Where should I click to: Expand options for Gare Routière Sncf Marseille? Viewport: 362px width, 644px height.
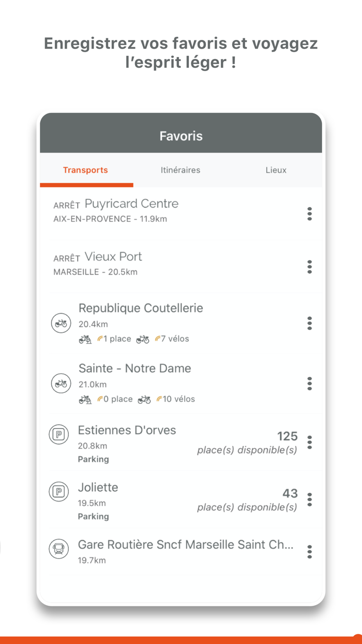click(309, 552)
